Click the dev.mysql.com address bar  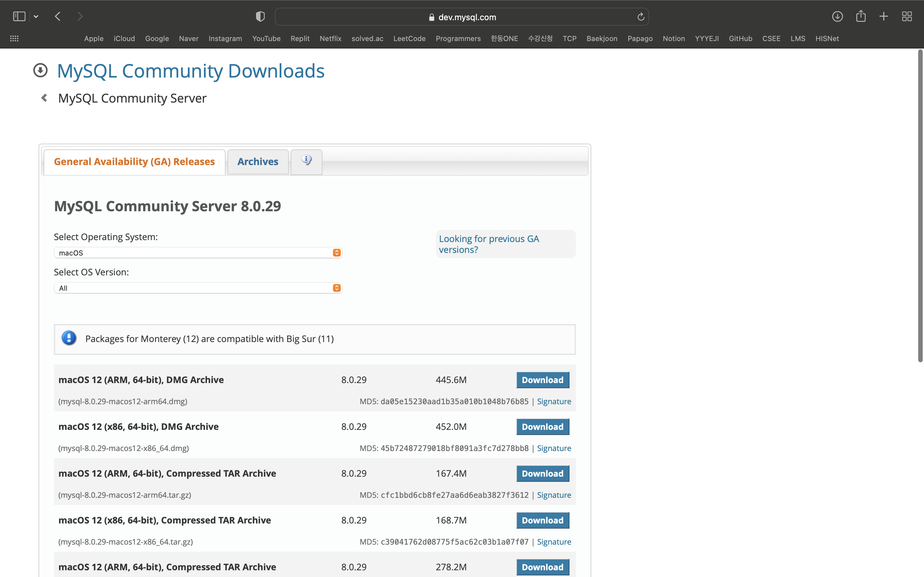click(x=462, y=17)
